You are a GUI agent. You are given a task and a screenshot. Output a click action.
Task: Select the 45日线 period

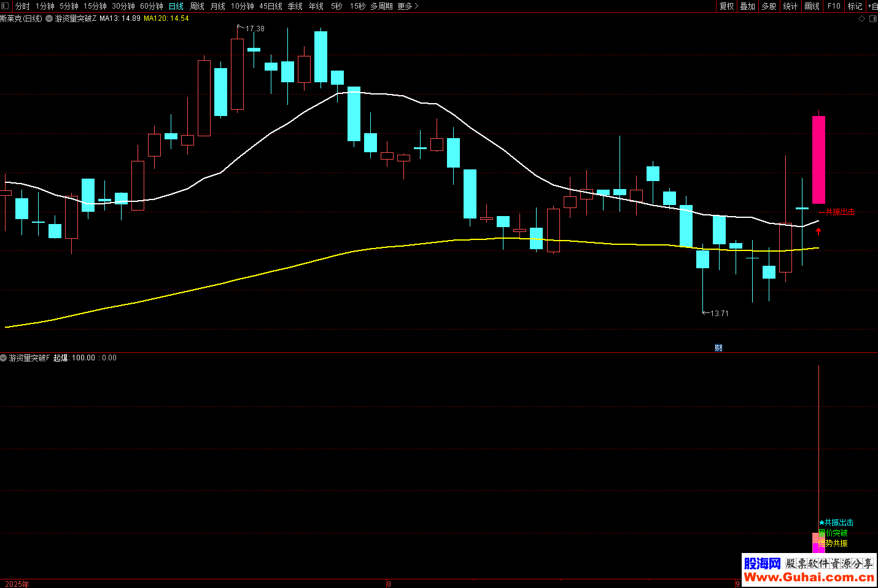(271, 6)
